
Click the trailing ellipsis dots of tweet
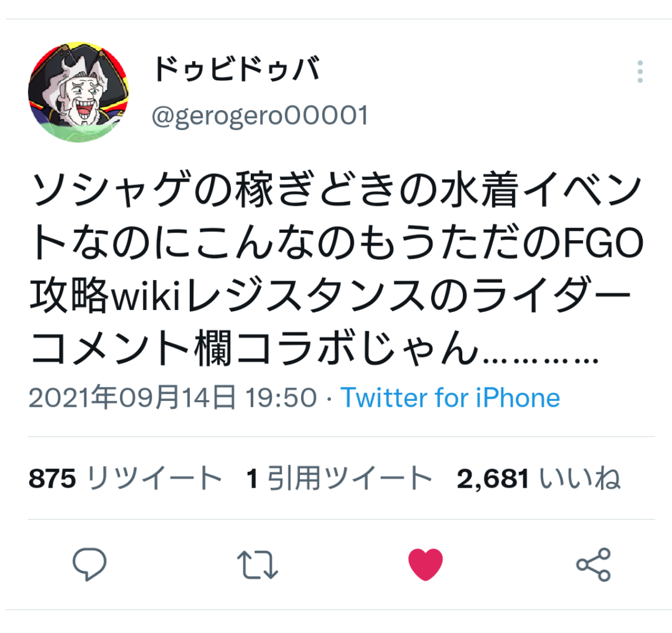click(541, 360)
